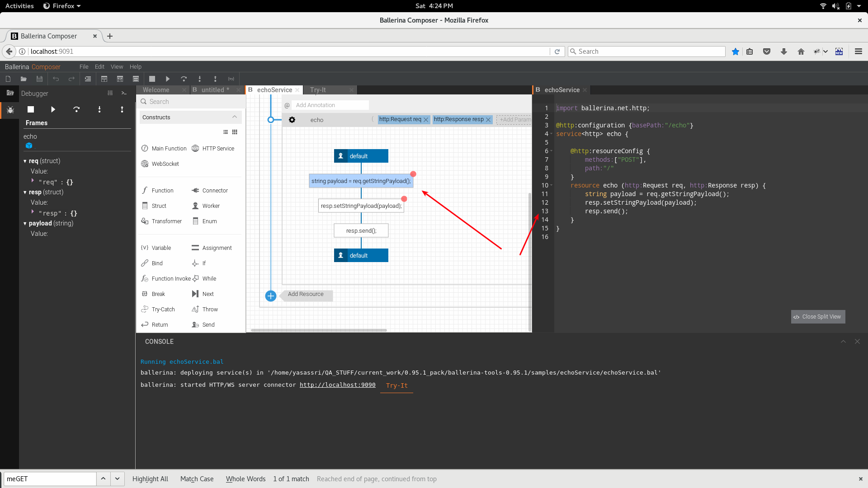This screenshot has width=868, height=488.
Task: Select the Connector construct
Action: click(x=210, y=191)
